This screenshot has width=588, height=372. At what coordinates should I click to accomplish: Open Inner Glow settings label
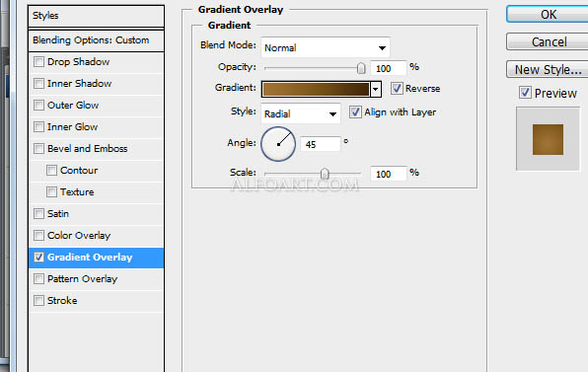pyautogui.click(x=73, y=126)
